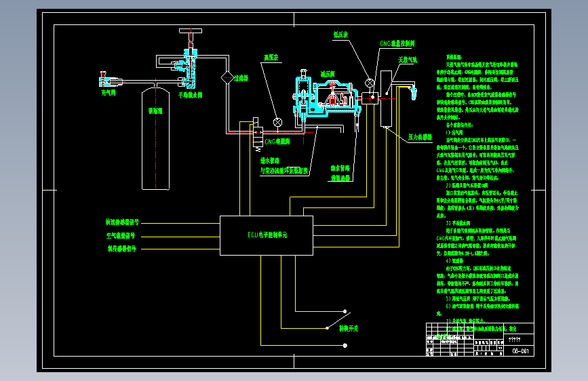
Task: Click the 空气流量信号 label
Action: pyautogui.click(x=120, y=235)
